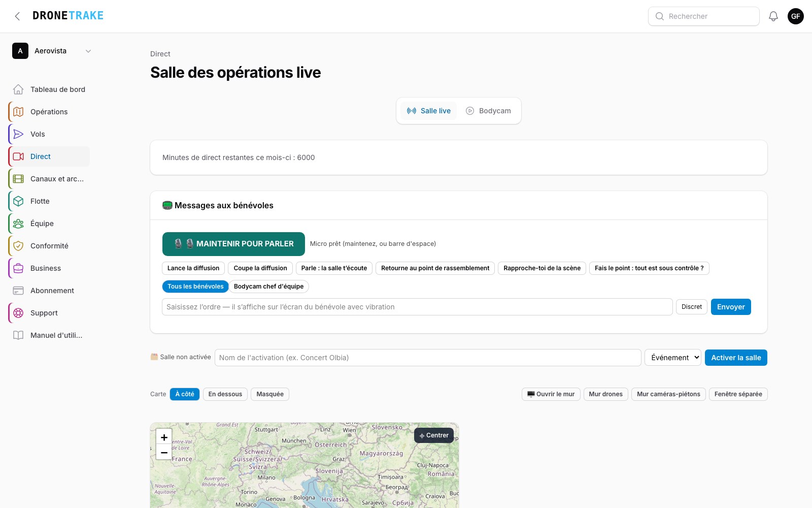Click the DroneTrake logo
This screenshot has width=812, height=508.
[68, 16]
